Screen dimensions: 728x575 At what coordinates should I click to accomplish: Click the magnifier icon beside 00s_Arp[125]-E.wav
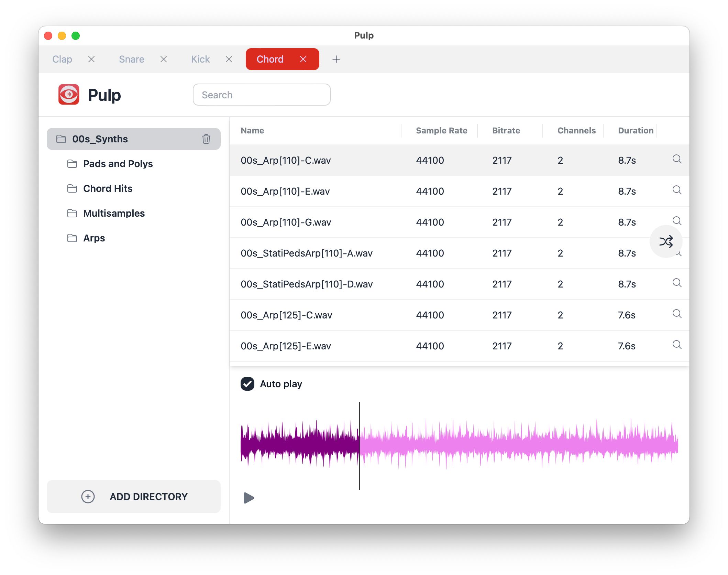(677, 345)
